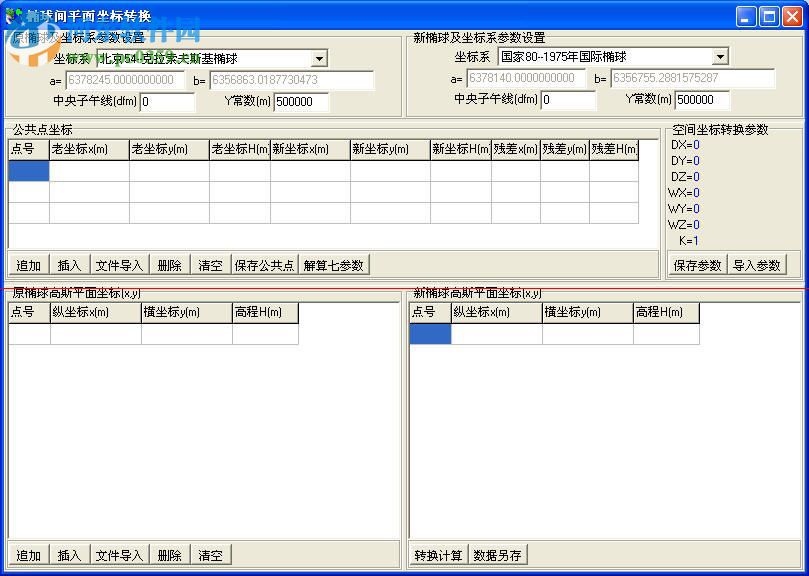
Task: Click the application icon in title bar
Action: [14, 15]
